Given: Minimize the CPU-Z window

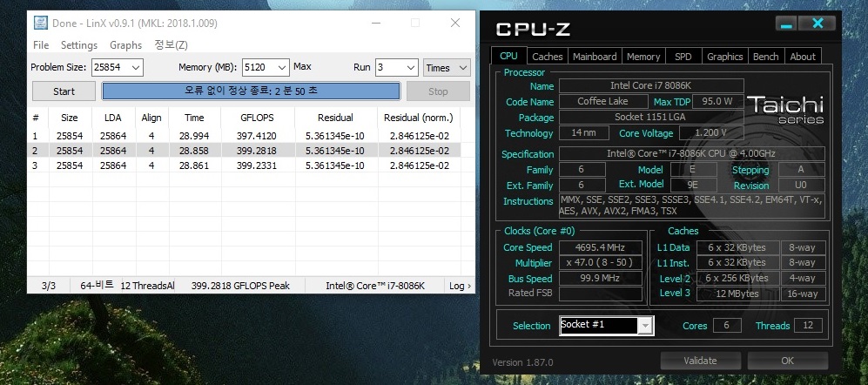Looking at the screenshot, I should (x=787, y=24).
